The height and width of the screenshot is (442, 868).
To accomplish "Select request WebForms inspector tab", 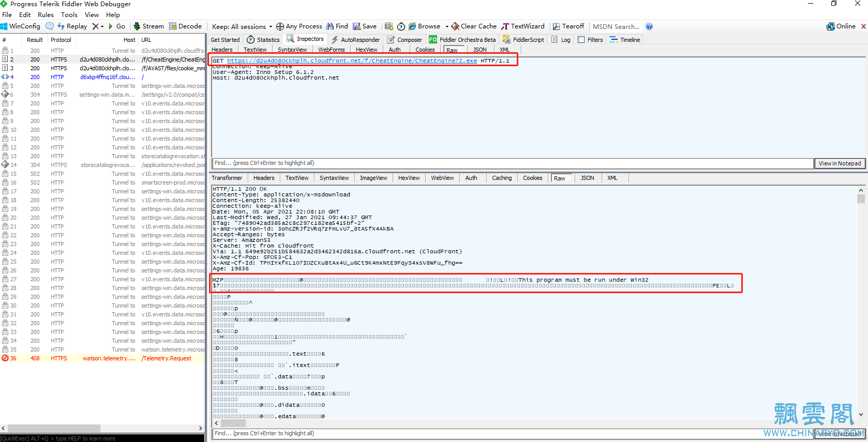I will [x=332, y=50].
